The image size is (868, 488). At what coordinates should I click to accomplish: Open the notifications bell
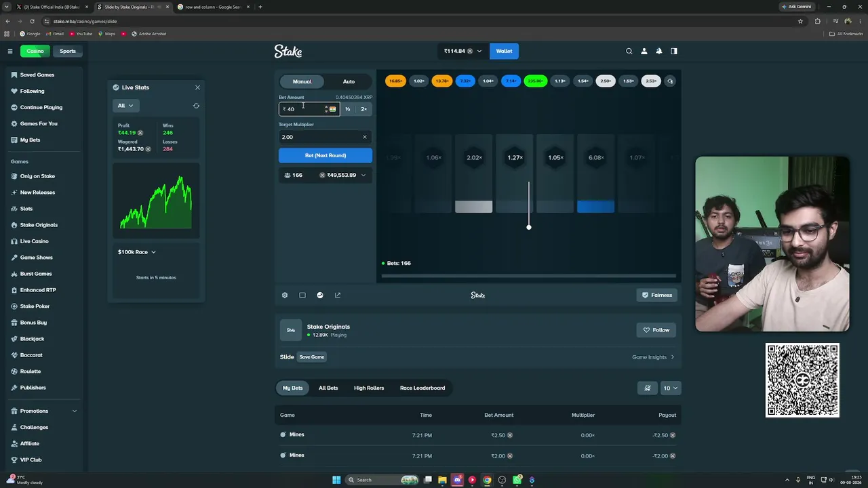[659, 51]
